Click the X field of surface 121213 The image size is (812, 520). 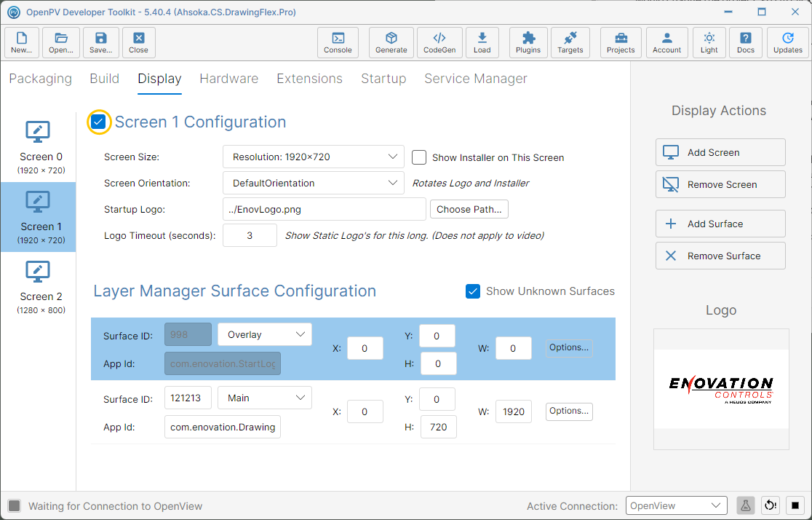tap(365, 411)
